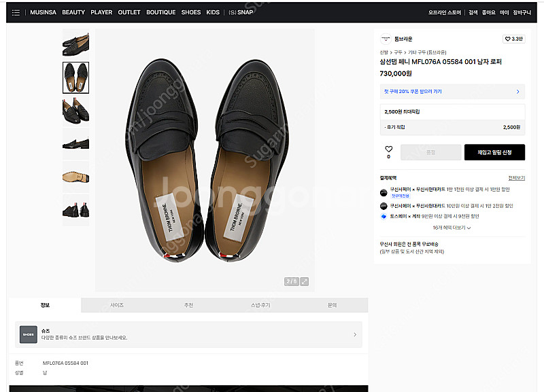Select second thumbnail of top-view loafers

click(x=75, y=77)
